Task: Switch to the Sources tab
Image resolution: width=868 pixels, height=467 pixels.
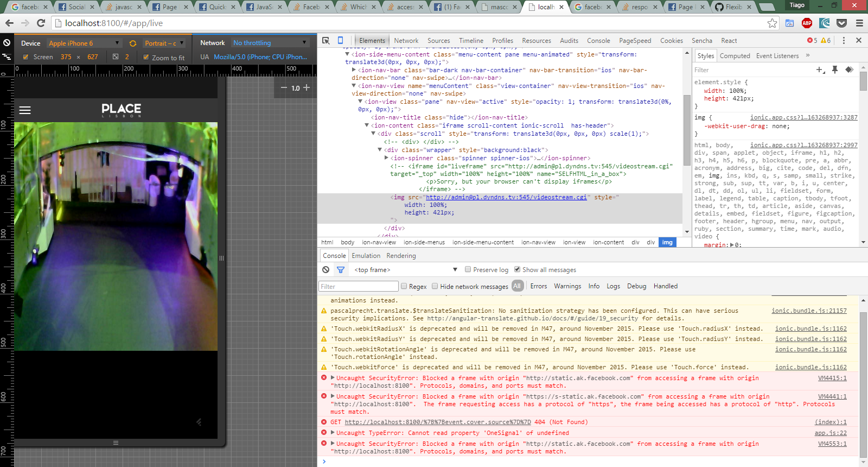Action: pyautogui.click(x=439, y=41)
